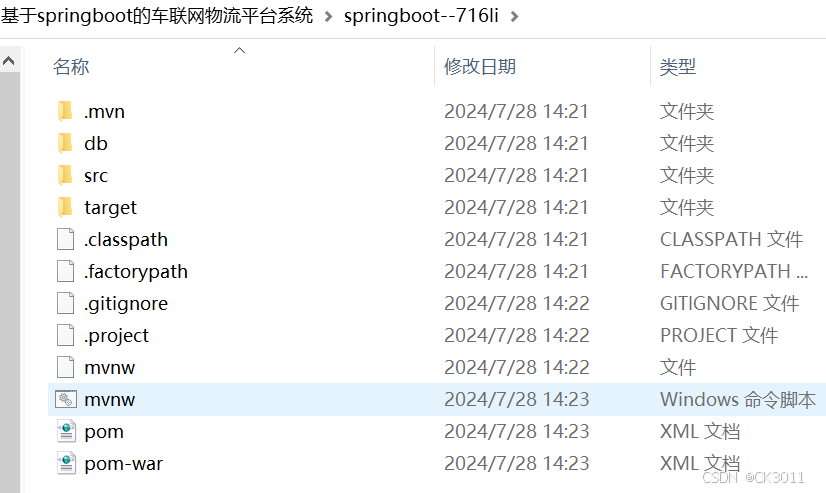Select the .gitignore file icon
This screenshot has height=493, width=826.
click(x=65, y=303)
